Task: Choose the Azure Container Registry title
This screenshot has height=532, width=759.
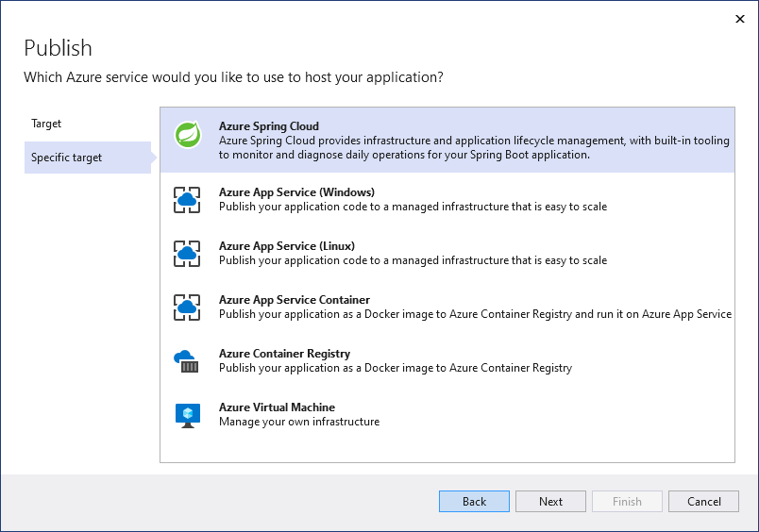Action: point(284,354)
